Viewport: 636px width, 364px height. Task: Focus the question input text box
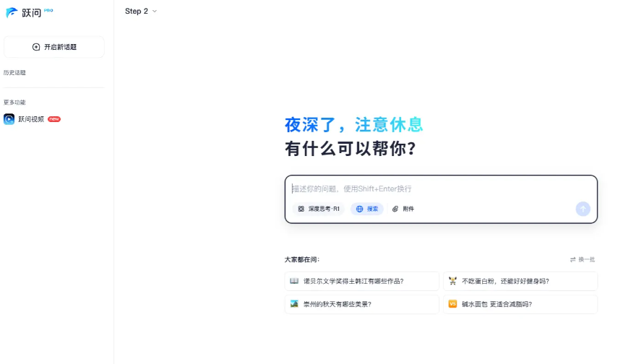(441, 188)
